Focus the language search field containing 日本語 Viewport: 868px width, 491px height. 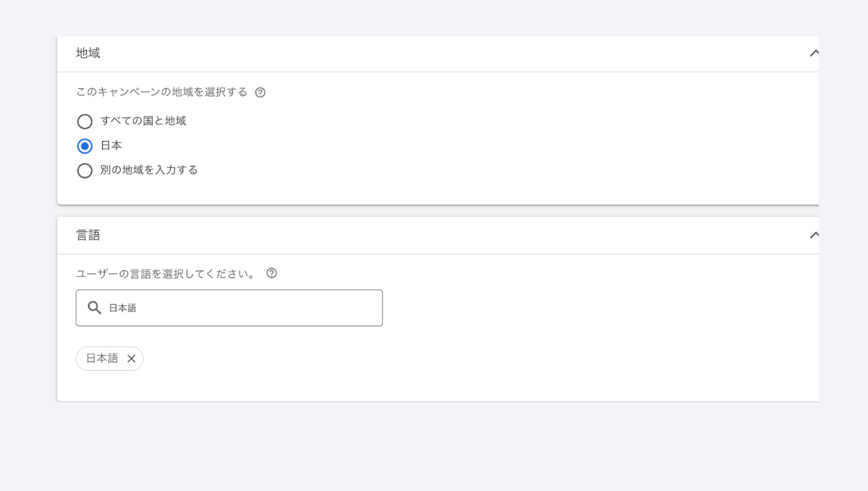tap(229, 308)
